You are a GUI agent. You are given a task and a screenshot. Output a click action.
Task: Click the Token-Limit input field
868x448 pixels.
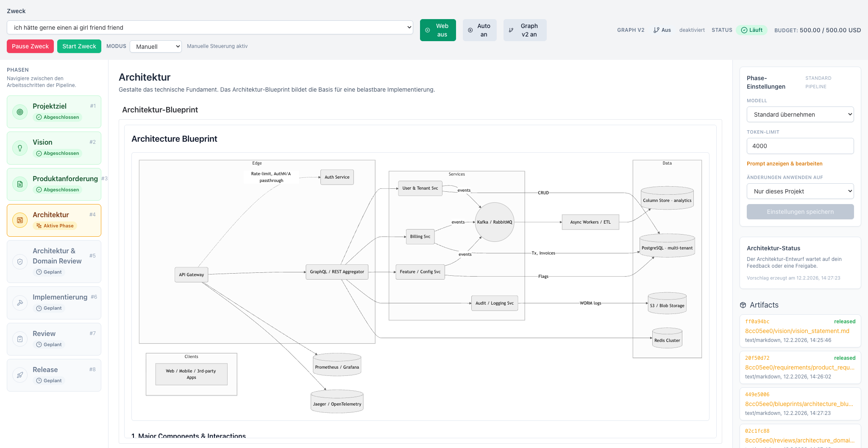pyautogui.click(x=800, y=146)
